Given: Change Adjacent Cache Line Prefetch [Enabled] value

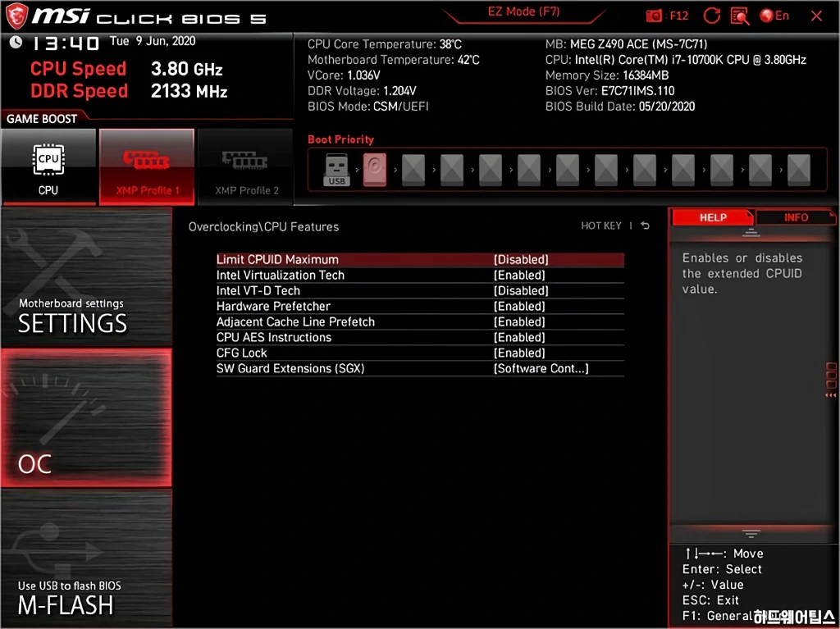Looking at the screenshot, I should click(519, 321).
